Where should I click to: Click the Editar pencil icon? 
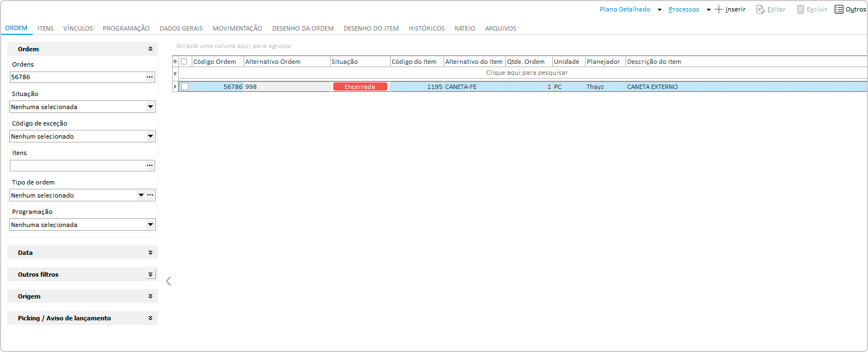760,9
